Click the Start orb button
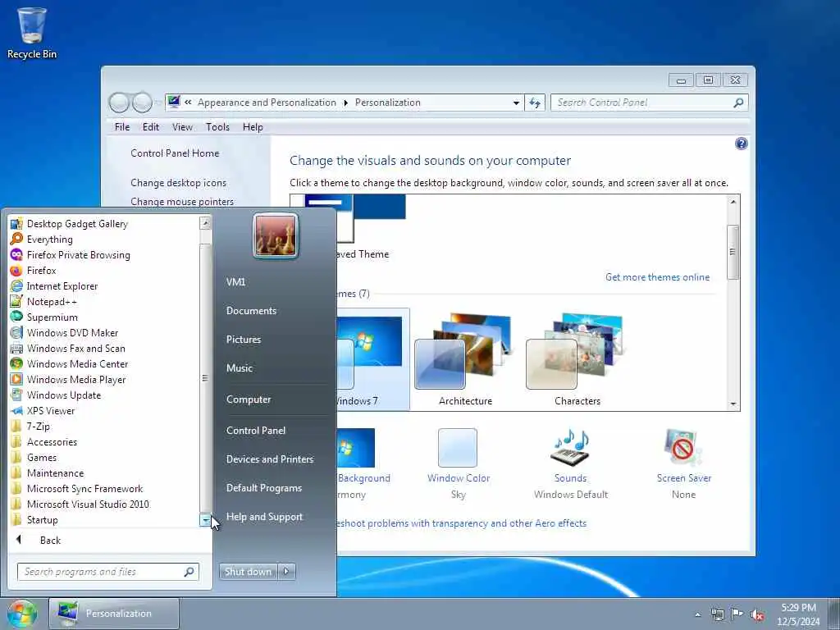840x630 pixels. pos(21,614)
